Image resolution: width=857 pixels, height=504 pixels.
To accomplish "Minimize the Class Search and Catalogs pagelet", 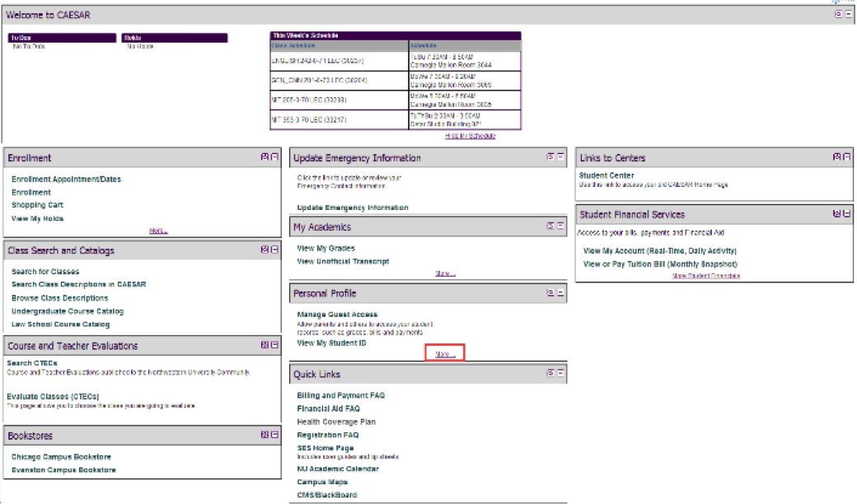I will click(275, 250).
